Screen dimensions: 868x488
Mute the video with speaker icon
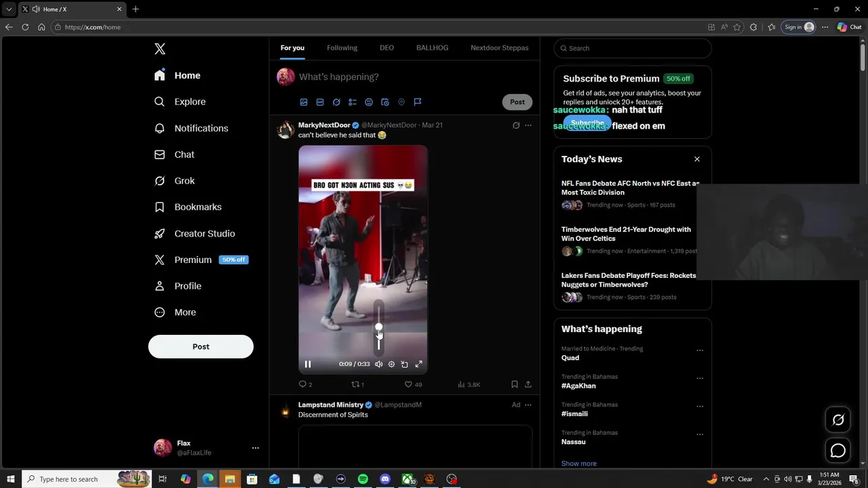pyautogui.click(x=379, y=364)
